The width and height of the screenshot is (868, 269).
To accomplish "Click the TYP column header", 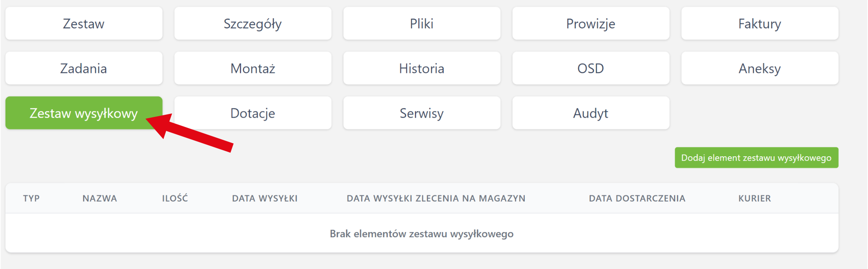I will coord(31,198).
